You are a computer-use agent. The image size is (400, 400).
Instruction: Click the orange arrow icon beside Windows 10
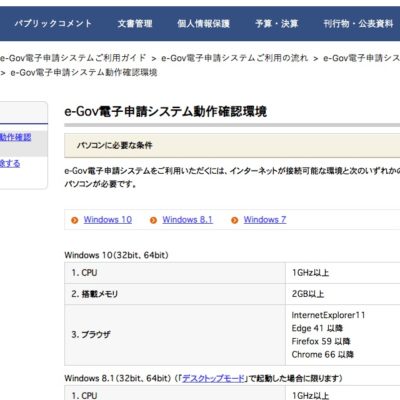click(x=75, y=220)
